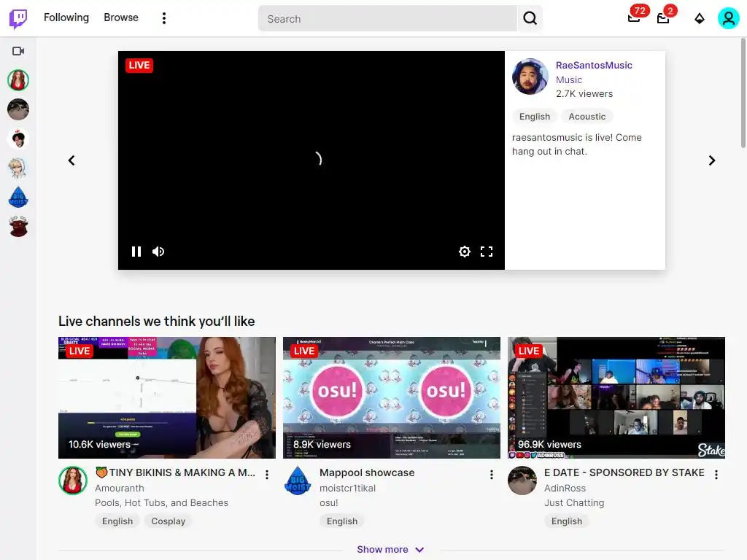The image size is (747, 560).
Task: Expand Show more live channels
Action: pyautogui.click(x=391, y=550)
